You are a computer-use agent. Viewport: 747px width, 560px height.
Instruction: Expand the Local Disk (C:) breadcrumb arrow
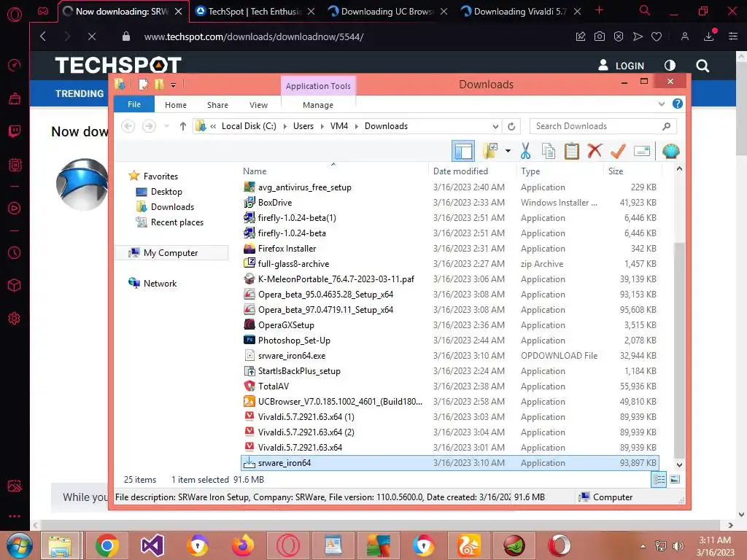(x=285, y=126)
